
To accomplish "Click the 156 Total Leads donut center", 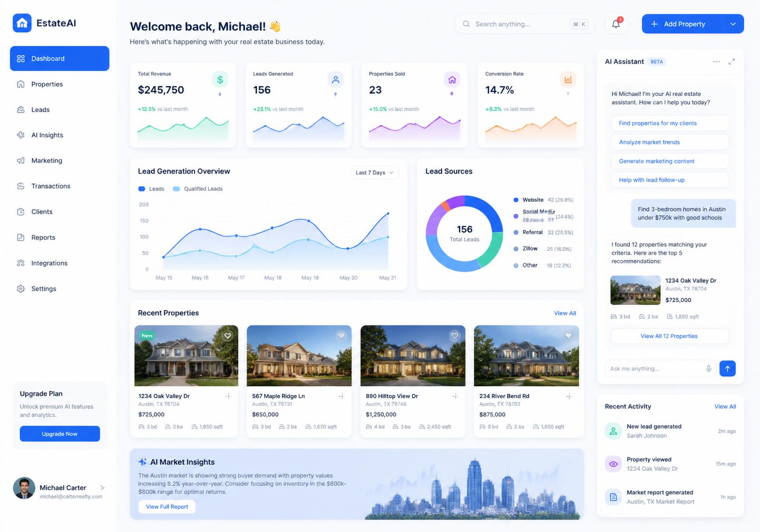I will 465,233.
